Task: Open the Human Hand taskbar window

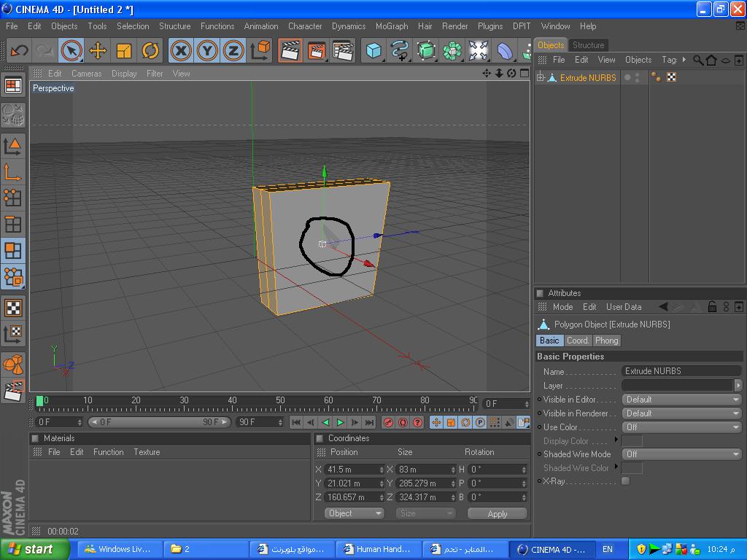Action: 379,549
